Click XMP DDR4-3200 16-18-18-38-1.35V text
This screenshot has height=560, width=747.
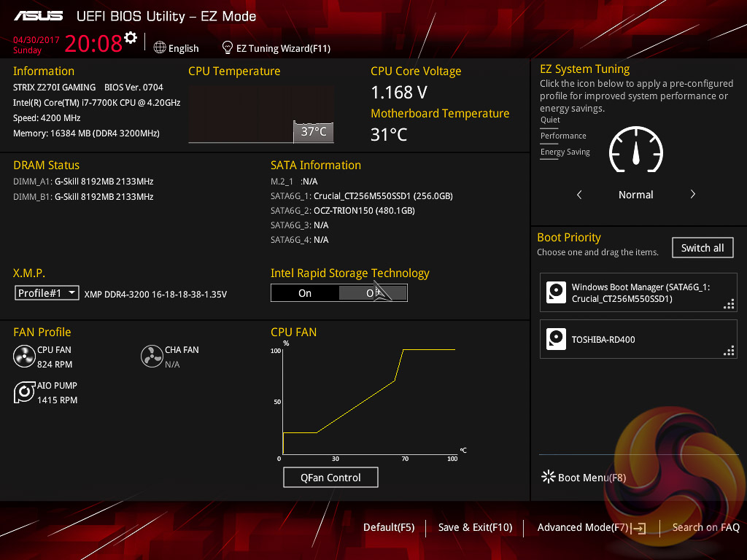pos(155,295)
